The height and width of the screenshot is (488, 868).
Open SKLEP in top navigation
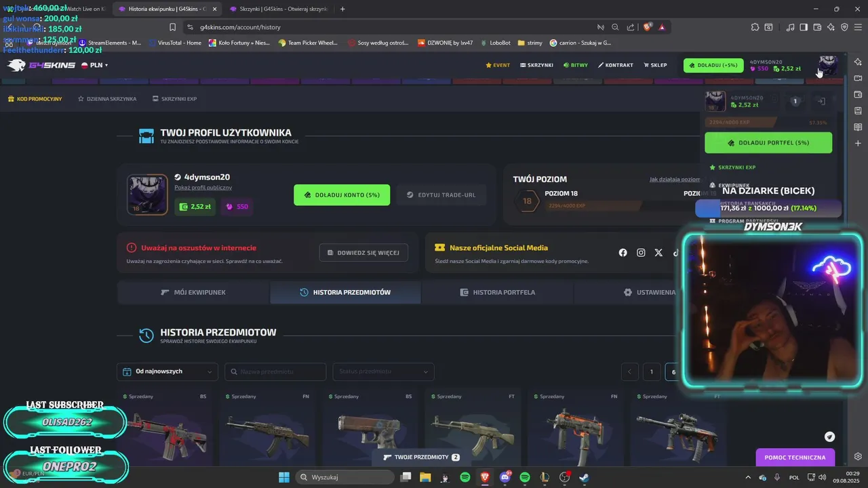[655, 65]
